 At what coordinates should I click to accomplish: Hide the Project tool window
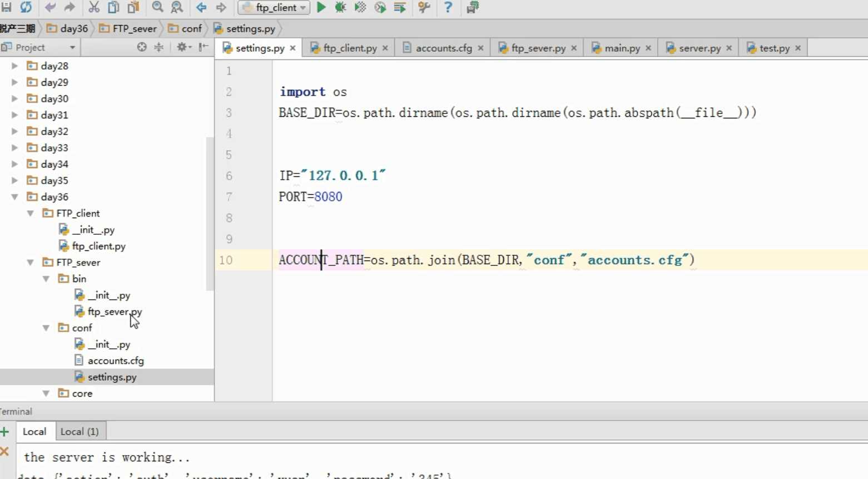(204, 47)
